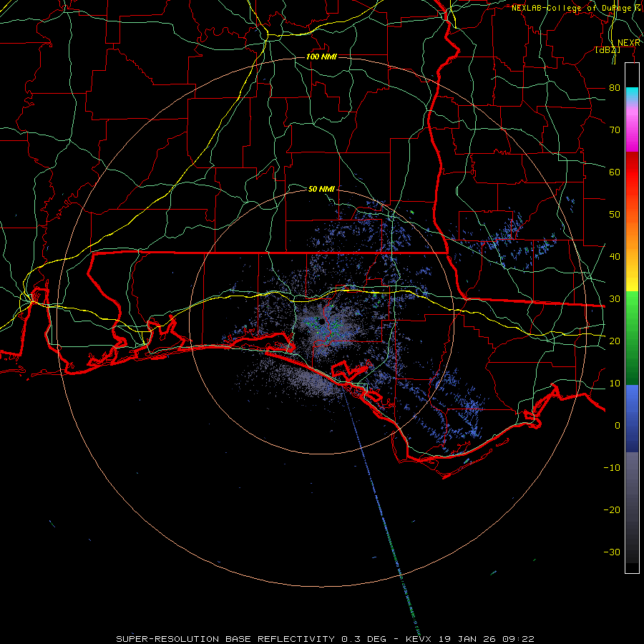This screenshot has height=644, width=644.
Task: Click "SUPER-RESOLUTION BASE REFLECTIVITY" in the caption
Action: tap(225, 639)
